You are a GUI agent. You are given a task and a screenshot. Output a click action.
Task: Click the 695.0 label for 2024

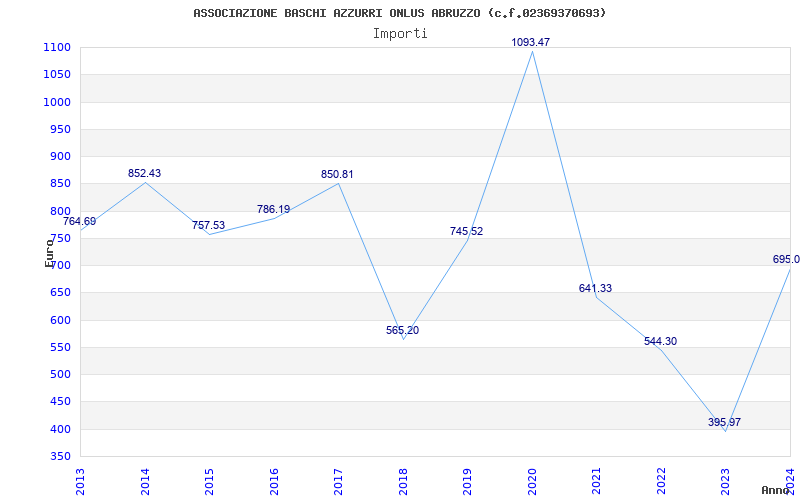coord(786,260)
